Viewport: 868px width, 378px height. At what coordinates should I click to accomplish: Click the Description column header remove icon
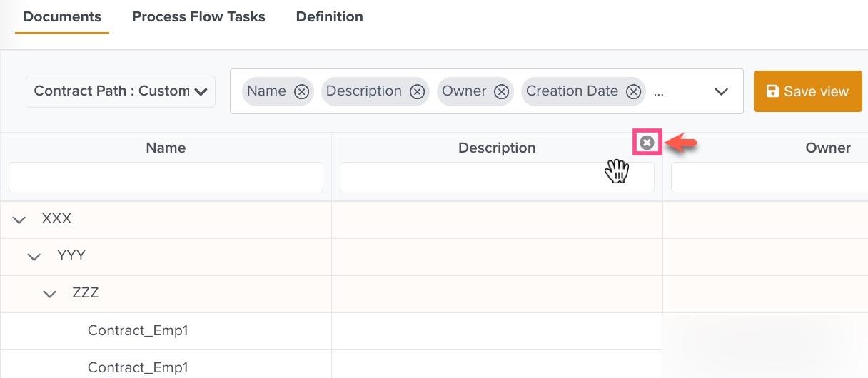point(647,143)
